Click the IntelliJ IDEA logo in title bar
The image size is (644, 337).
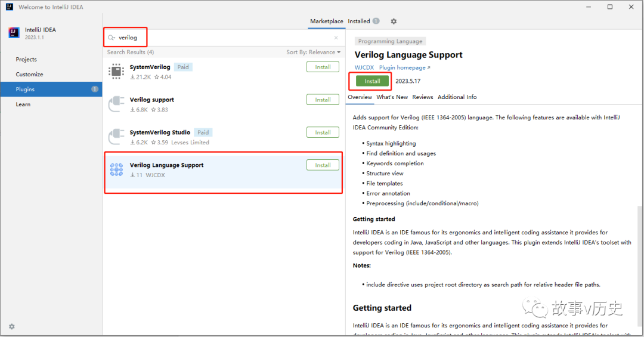pos(10,7)
